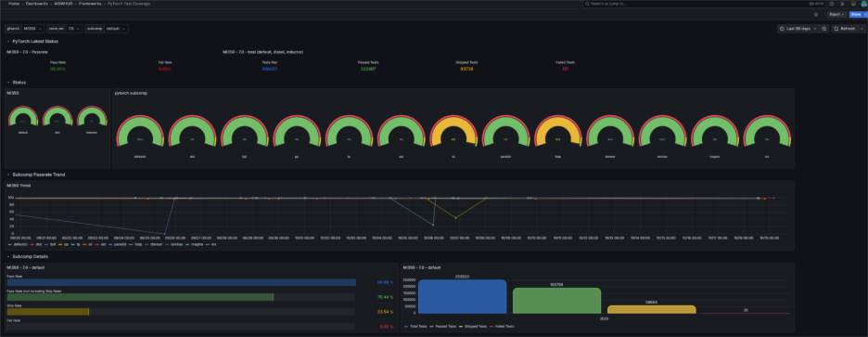Go to Frameworks breadcrumb folder
The width and height of the screenshot is (868, 337).
(x=90, y=4)
